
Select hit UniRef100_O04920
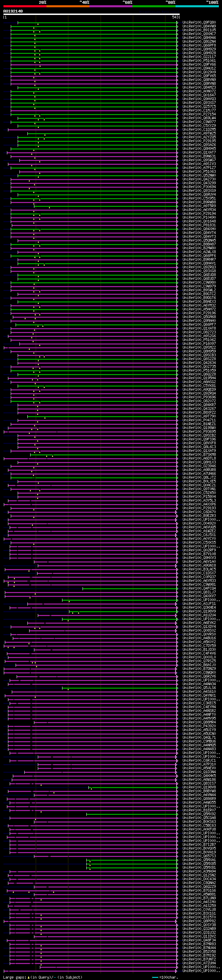click(x=199, y=524)
